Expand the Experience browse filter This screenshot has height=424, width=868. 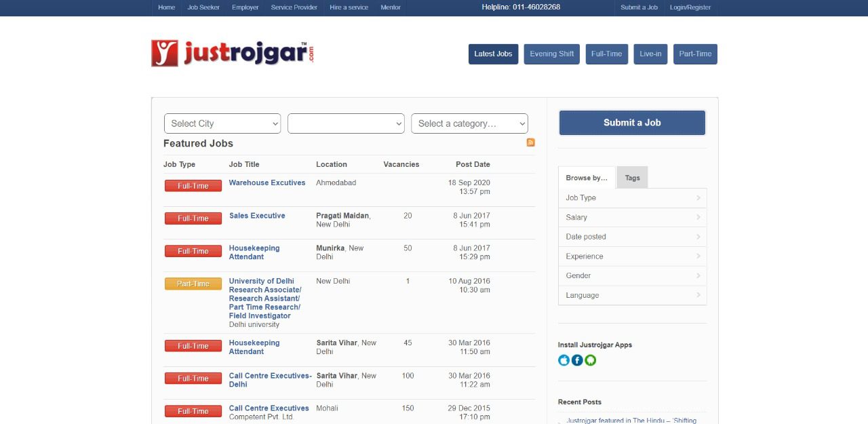632,256
